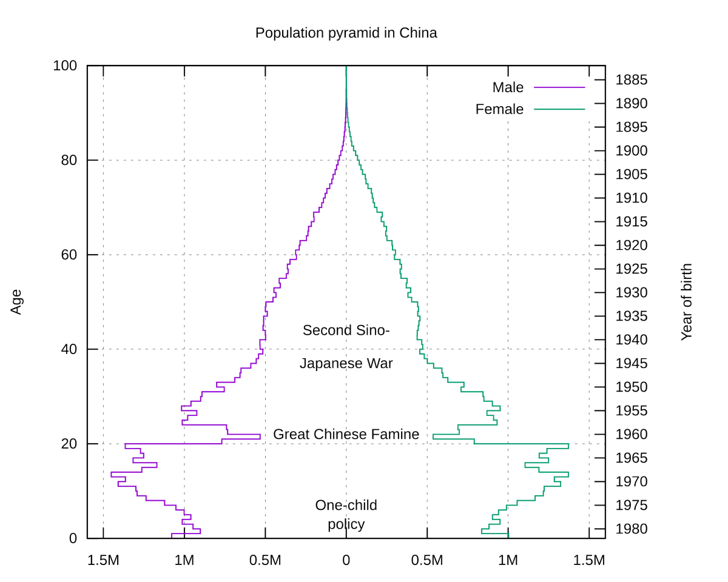Click the birth year label 1935
Image resolution: width=728 pixels, height=582 pixels.
pyautogui.click(x=632, y=316)
